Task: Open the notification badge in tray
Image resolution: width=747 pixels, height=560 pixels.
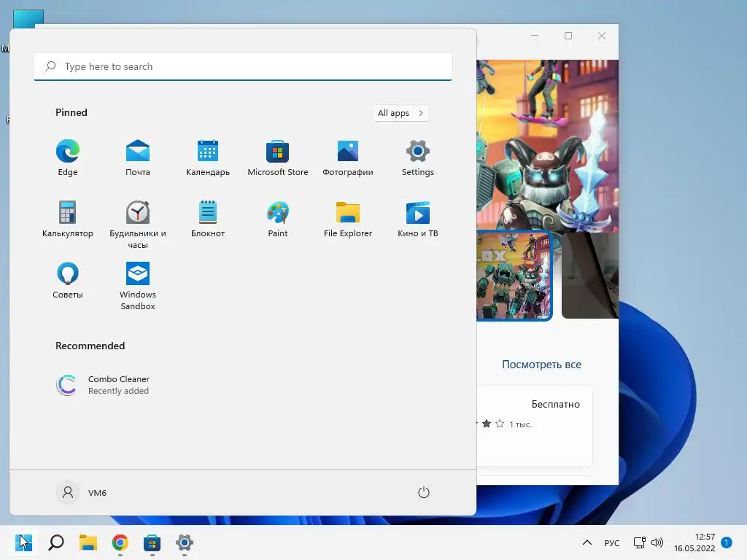Action: (726, 542)
